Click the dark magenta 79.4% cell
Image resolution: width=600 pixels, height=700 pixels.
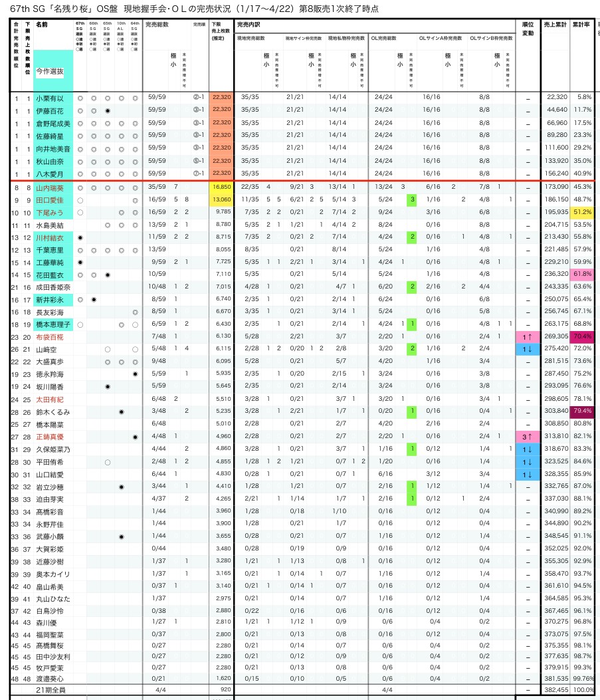582,412
